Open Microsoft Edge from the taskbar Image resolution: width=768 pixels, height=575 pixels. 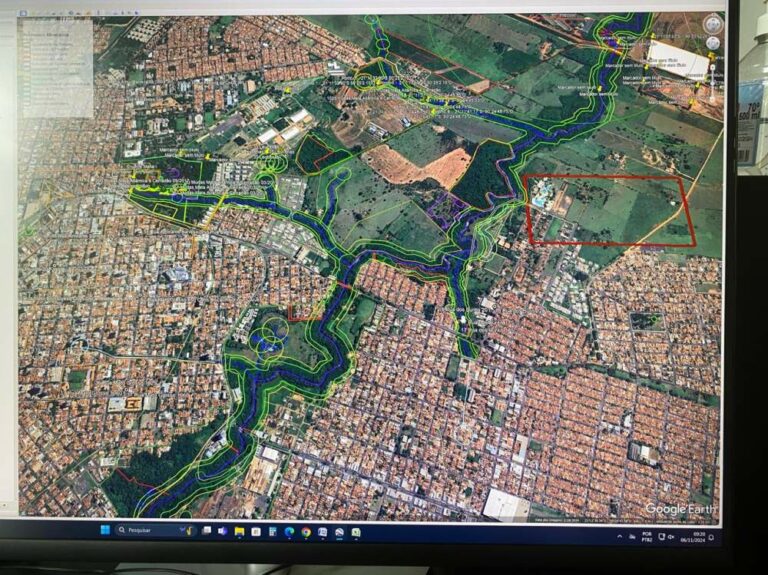click(289, 531)
